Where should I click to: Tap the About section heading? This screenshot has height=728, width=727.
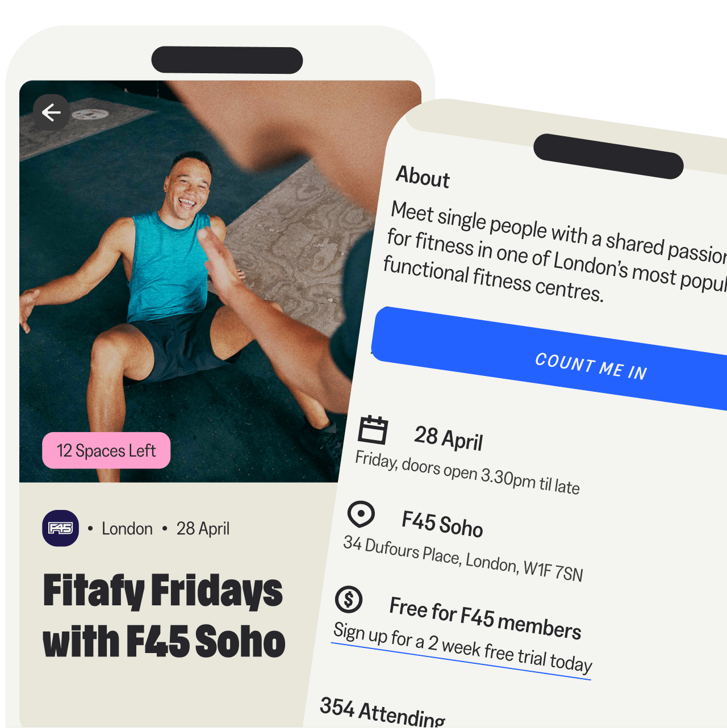(423, 177)
